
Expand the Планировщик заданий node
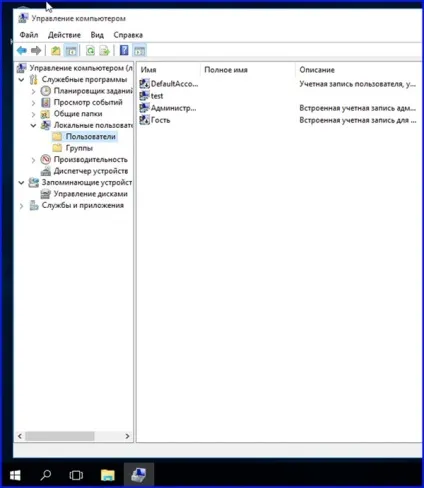pos(33,91)
